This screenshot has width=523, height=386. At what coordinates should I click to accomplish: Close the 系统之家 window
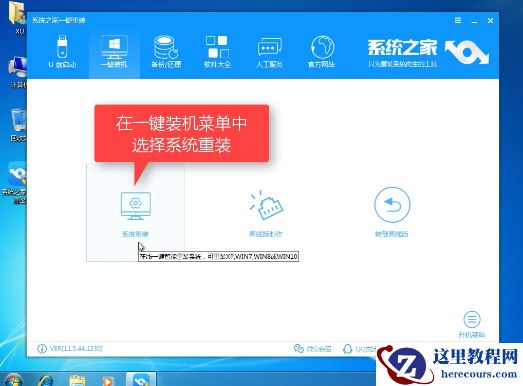(490, 21)
